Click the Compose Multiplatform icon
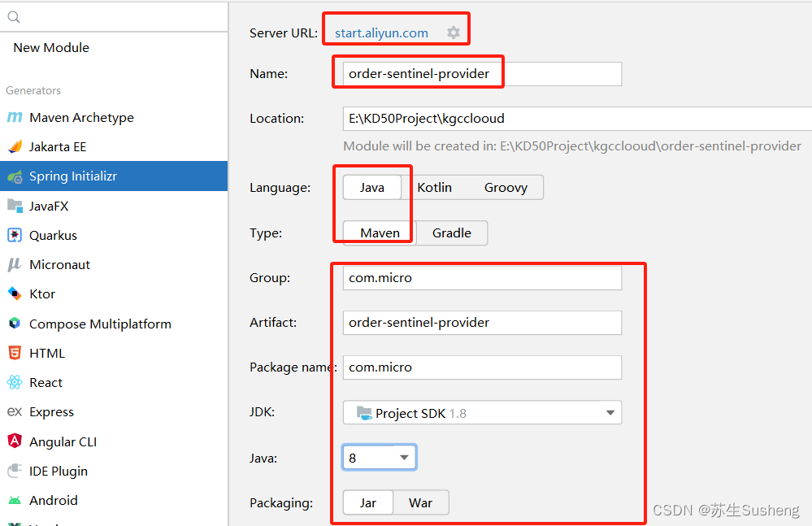Image resolution: width=812 pixels, height=526 pixels. pyautogui.click(x=15, y=324)
